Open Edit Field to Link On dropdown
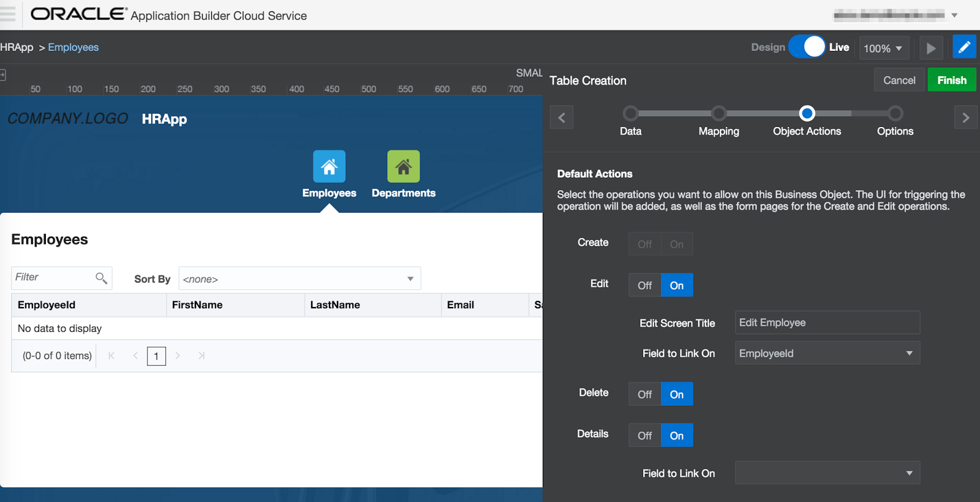 (x=827, y=353)
